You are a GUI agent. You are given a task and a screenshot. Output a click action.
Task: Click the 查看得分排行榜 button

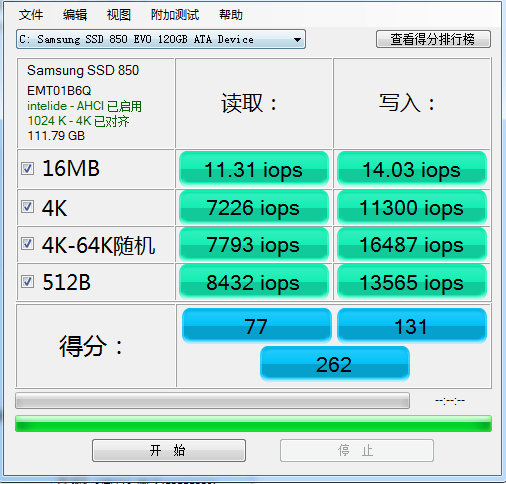pyautogui.click(x=433, y=39)
